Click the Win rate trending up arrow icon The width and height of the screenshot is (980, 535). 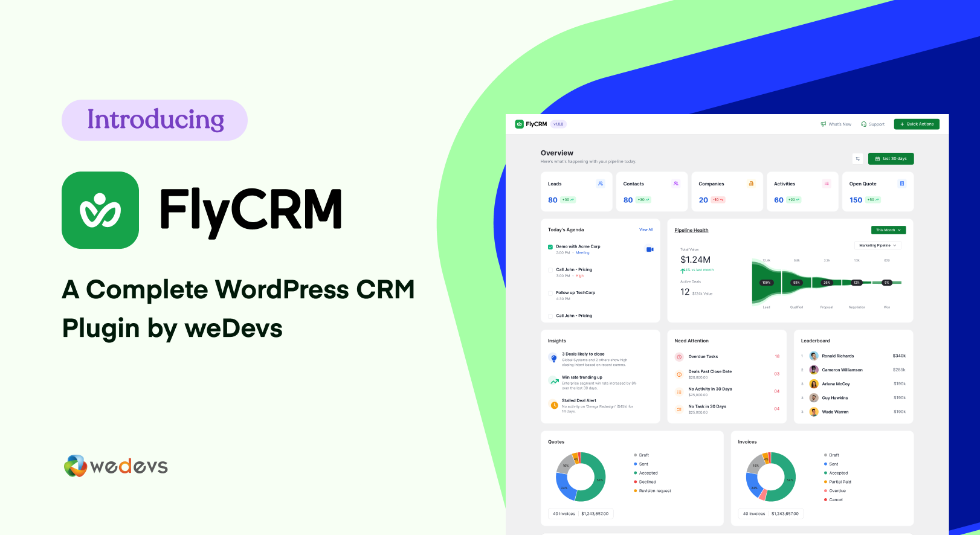(553, 381)
